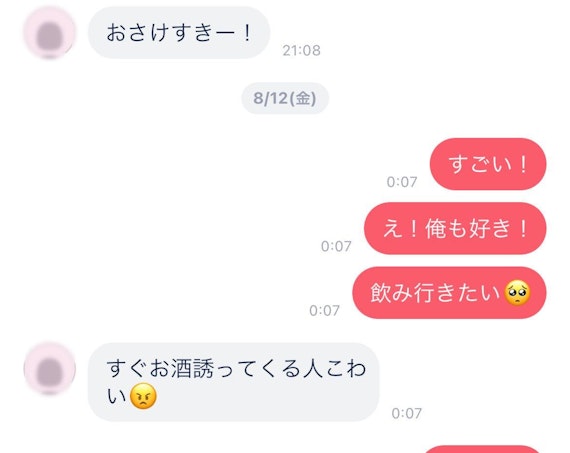570x453 pixels.
Task: Tap the 8/12(金) date separator pill
Action: tap(285, 98)
